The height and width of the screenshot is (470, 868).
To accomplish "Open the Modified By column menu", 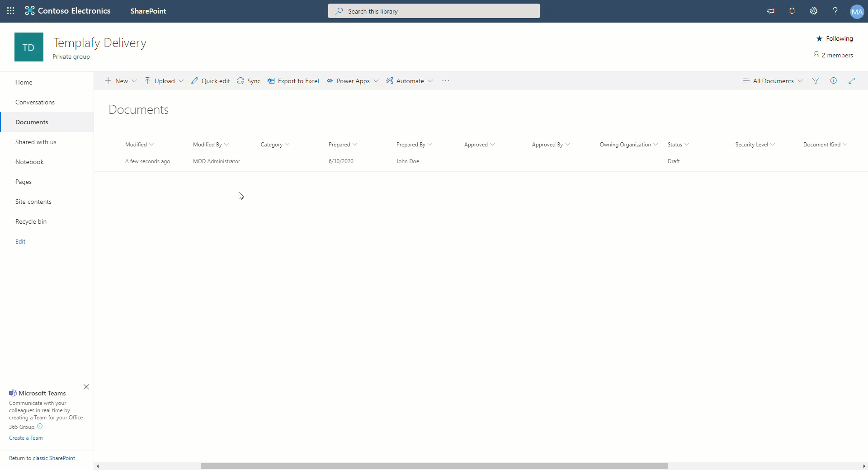I will 211,145.
